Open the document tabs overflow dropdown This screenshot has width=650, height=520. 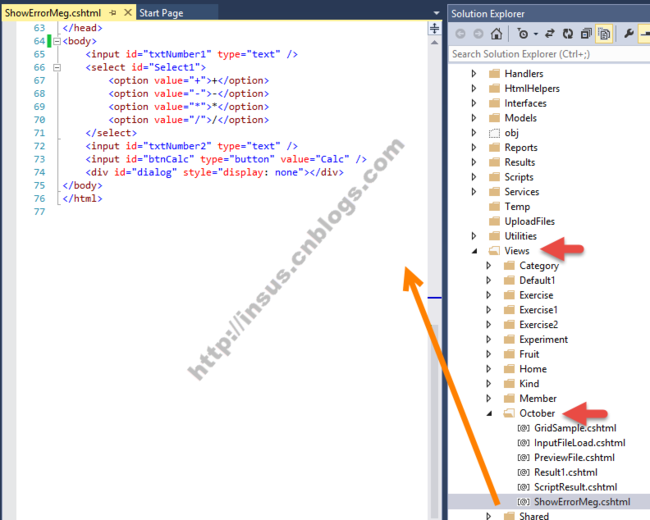(x=436, y=13)
